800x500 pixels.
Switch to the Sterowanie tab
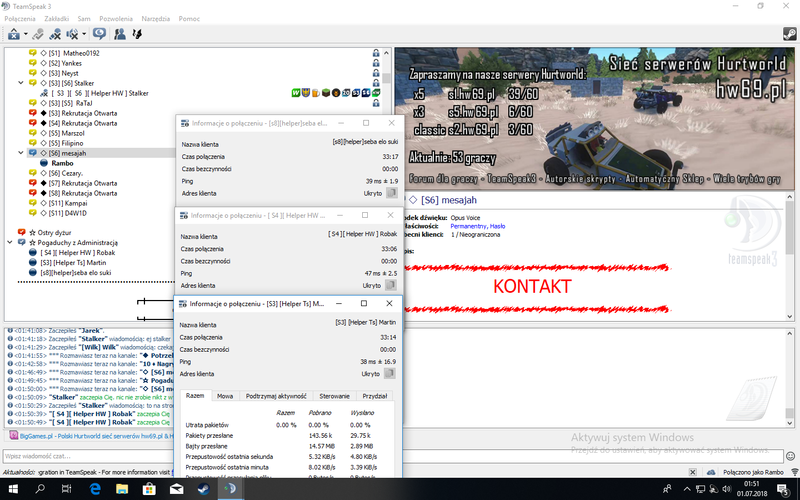coord(335,396)
